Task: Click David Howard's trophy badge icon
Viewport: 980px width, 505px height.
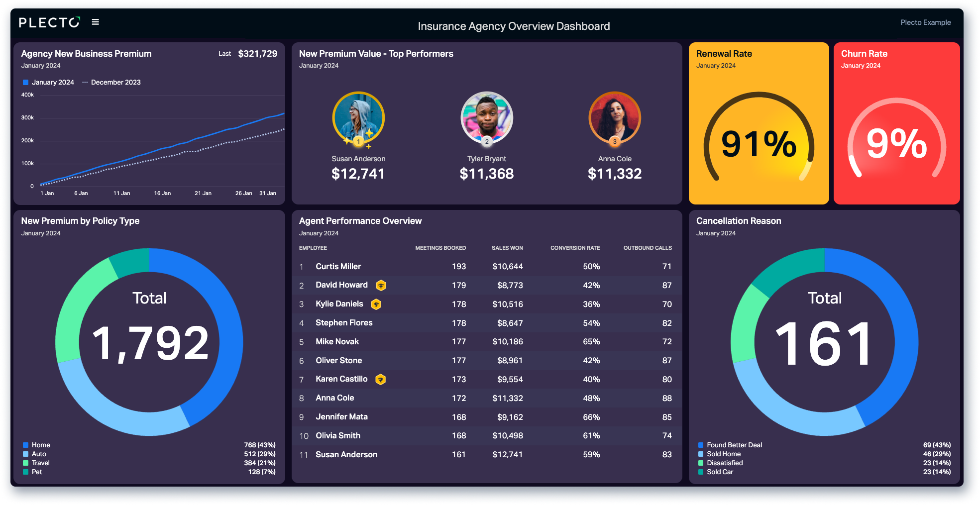Action: (381, 285)
